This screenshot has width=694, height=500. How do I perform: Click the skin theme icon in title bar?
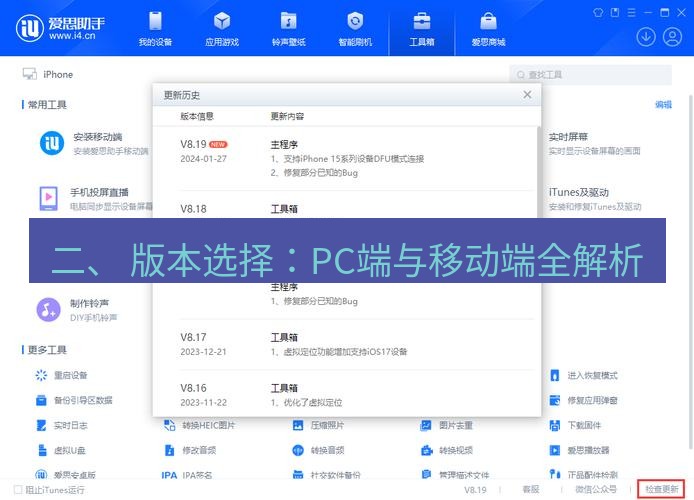(x=598, y=12)
